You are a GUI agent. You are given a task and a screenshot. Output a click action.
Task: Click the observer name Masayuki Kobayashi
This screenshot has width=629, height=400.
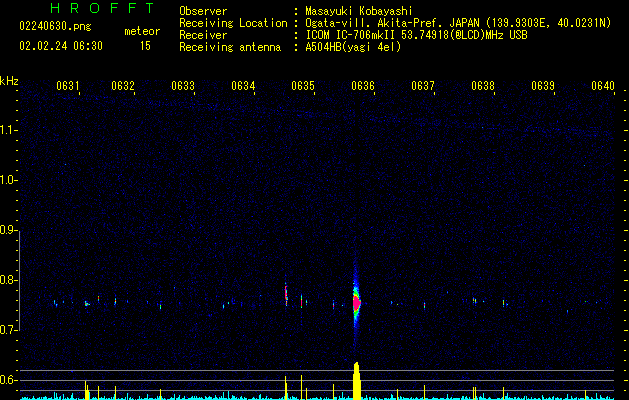click(359, 11)
